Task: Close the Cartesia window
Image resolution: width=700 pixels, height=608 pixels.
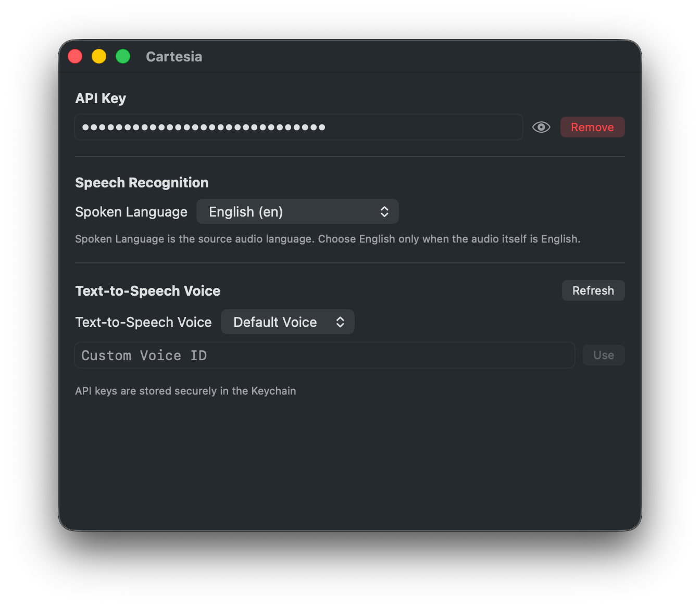Action: (75, 56)
